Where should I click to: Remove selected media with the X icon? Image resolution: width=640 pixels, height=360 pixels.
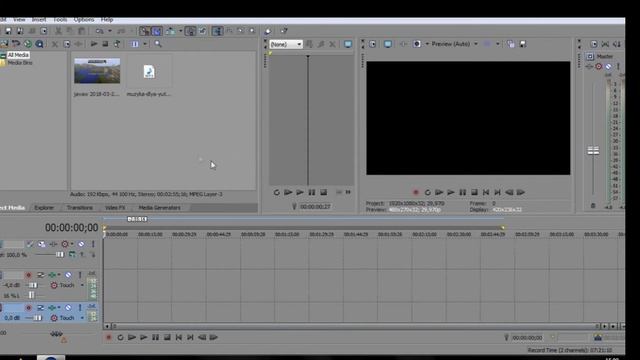click(x=55, y=44)
